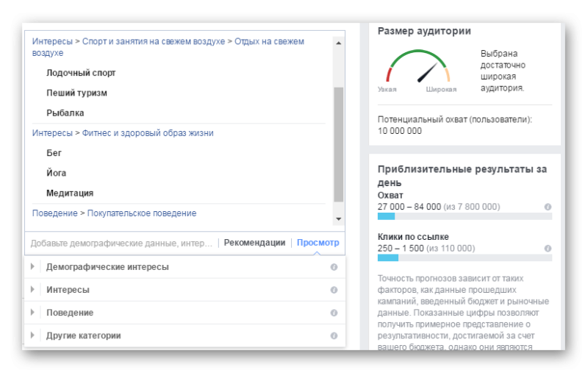Click info icon next to Демографические интересы

click(x=334, y=267)
